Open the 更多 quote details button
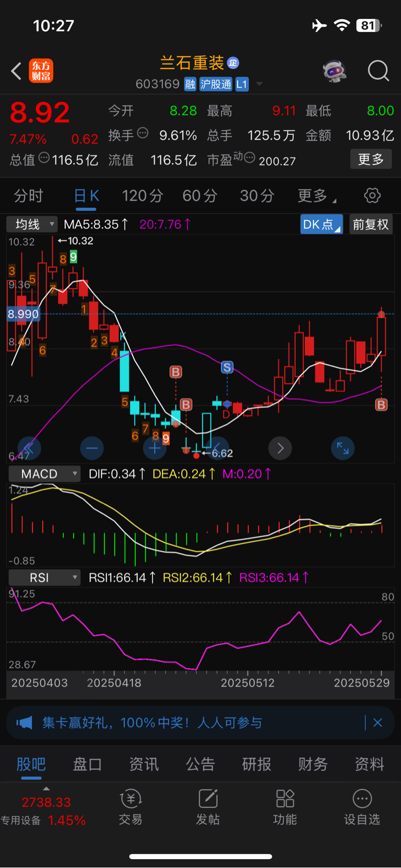Image resolution: width=401 pixels, height=868 pixels. [371, 159]
